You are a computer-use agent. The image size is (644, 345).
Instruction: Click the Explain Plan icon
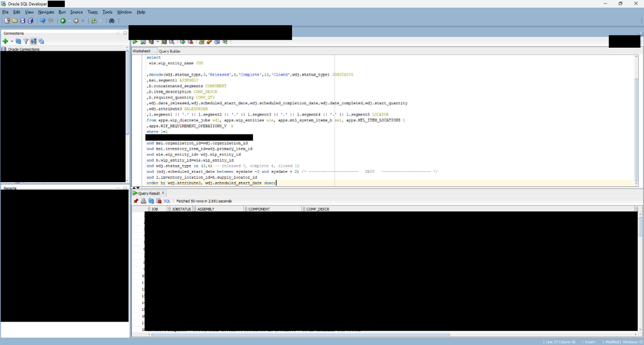click(151, 42)
